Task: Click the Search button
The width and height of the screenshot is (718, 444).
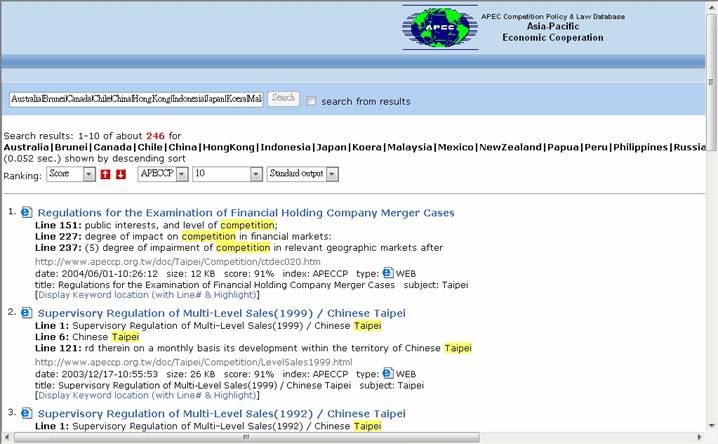Action: (283, 98)
